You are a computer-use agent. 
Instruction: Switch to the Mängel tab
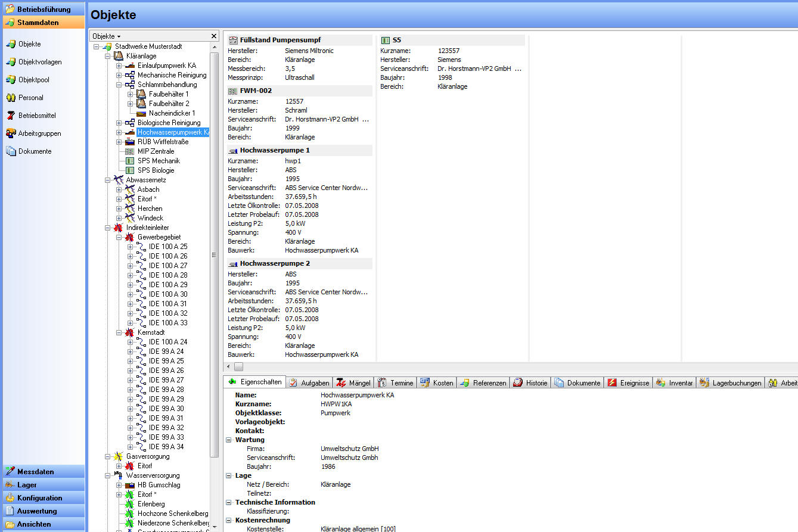353,383
